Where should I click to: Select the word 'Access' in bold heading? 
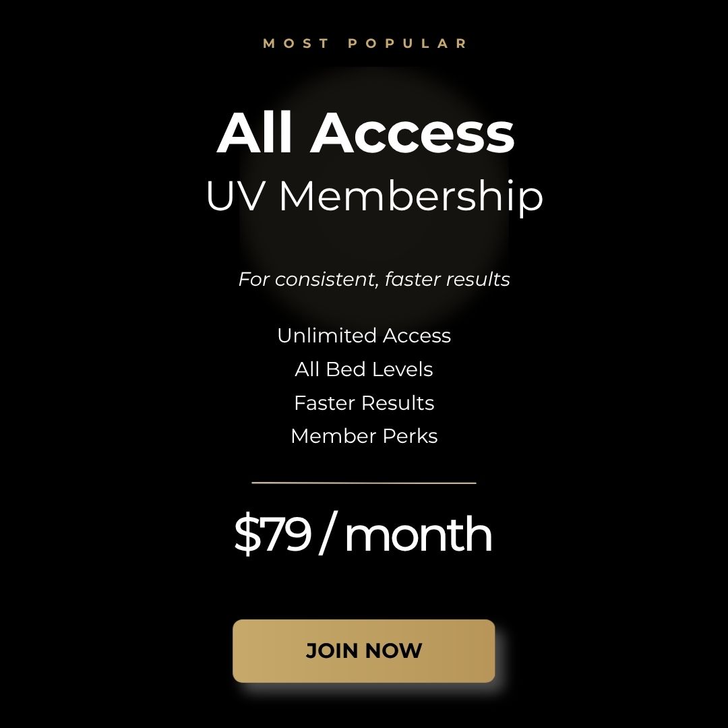click(x=412, y=133)
